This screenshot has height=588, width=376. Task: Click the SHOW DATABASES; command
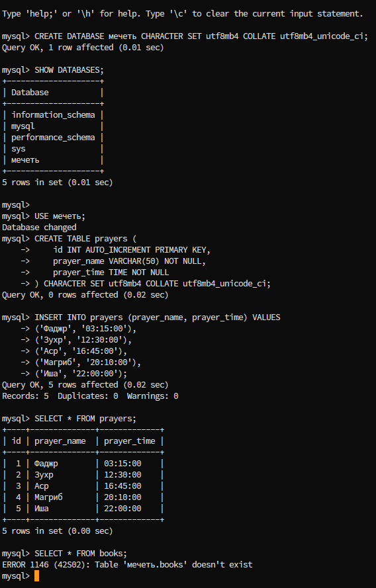coord(69,70)
